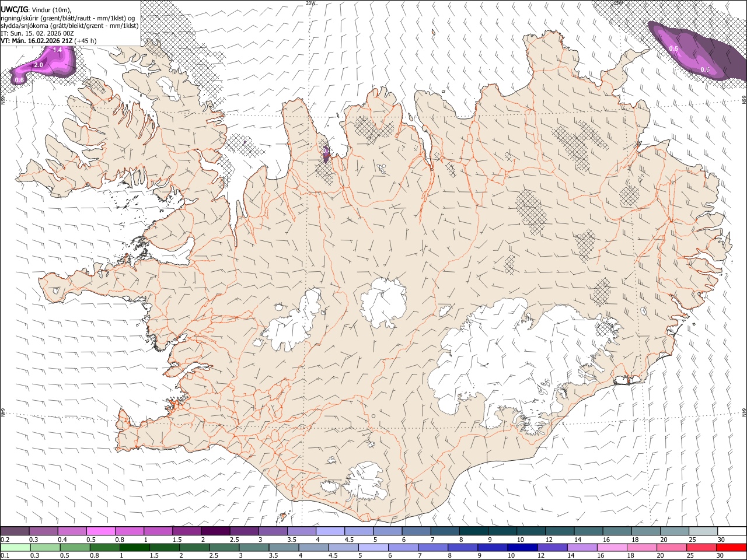Image resolution: width=747 pixels, height=560 pixels.
Task: Click the 'slydda/snjókoma' legend description line
Action: point(69,26)
